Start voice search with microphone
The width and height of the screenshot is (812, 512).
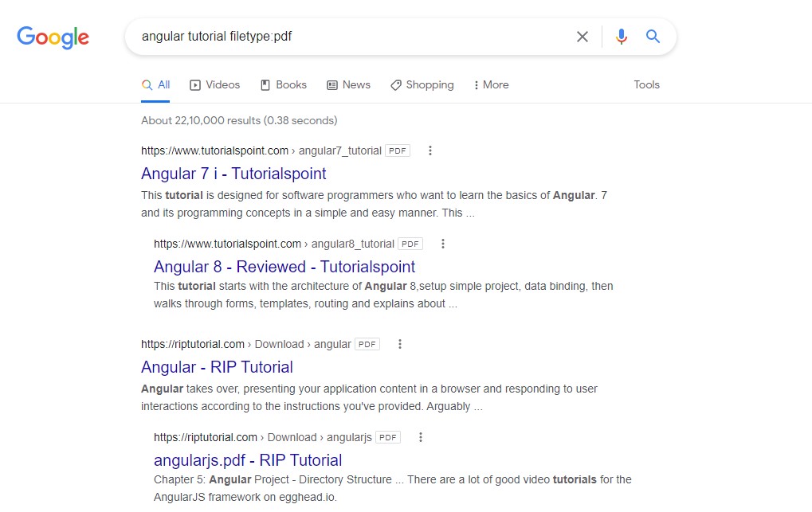(622, 37)
